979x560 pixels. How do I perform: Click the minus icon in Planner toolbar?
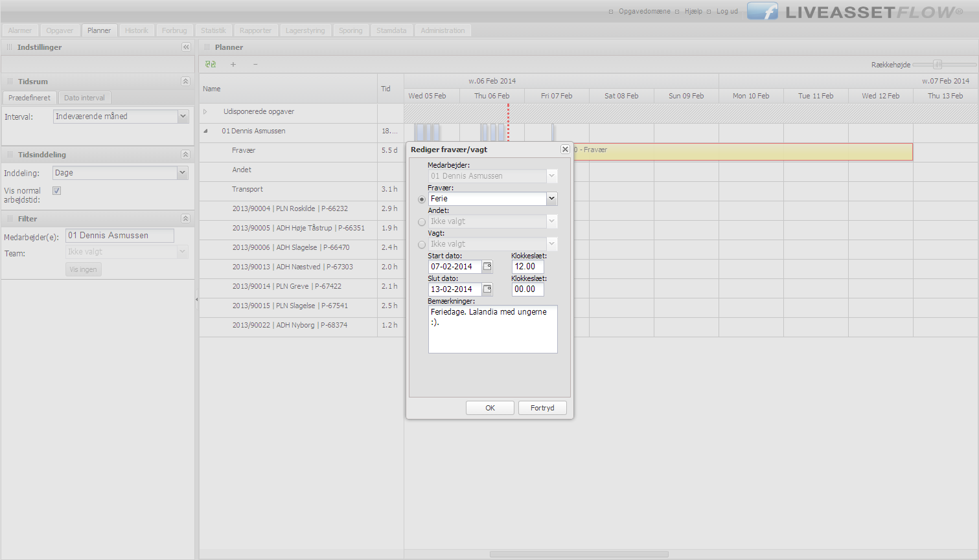(255, 64)
